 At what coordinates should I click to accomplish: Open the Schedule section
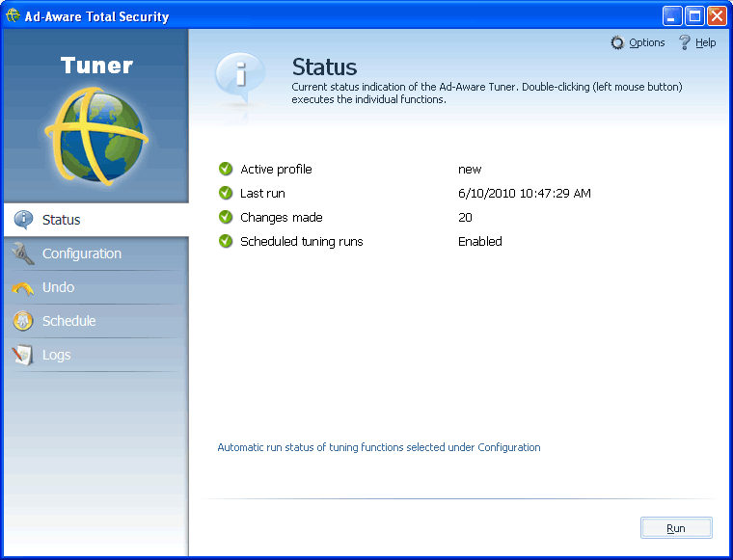click(96, 321)
